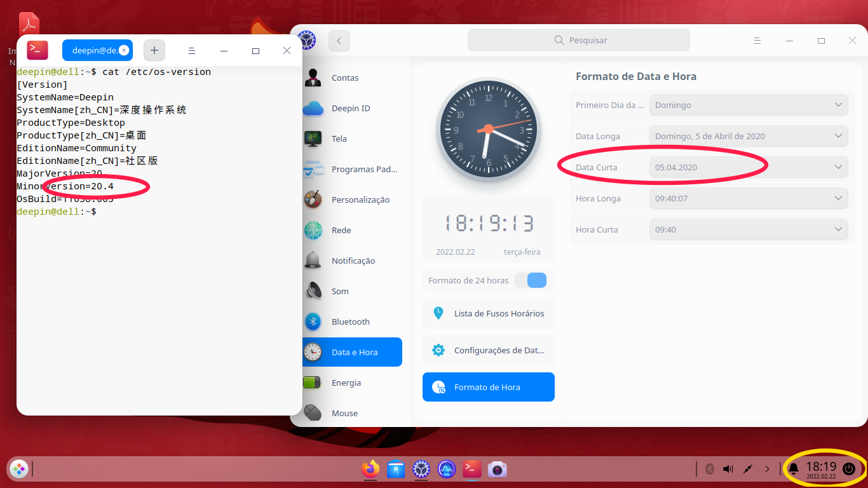Open the terminal hamburger menu
868x488 pixels.
pyautogui.click(x=191, y=51)
